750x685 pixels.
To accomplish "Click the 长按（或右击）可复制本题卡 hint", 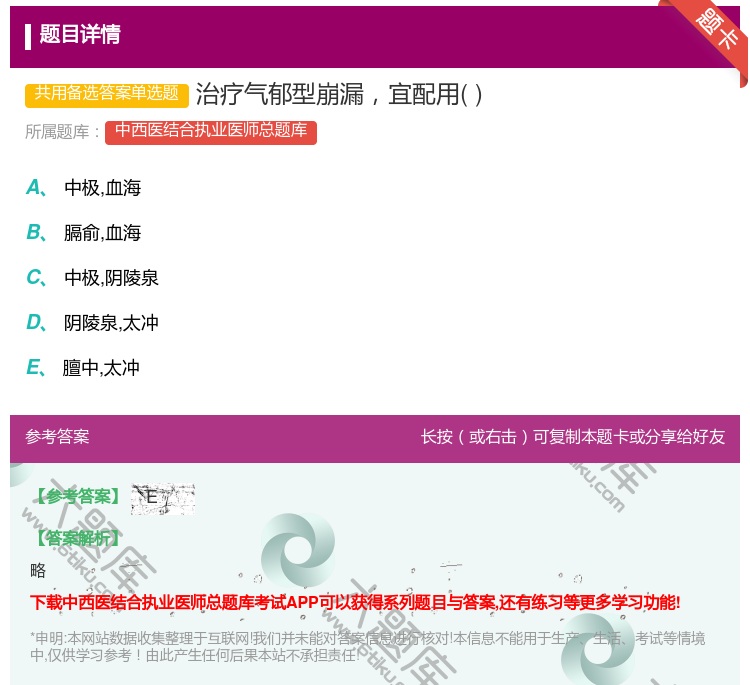I will (x=573, y=437).
